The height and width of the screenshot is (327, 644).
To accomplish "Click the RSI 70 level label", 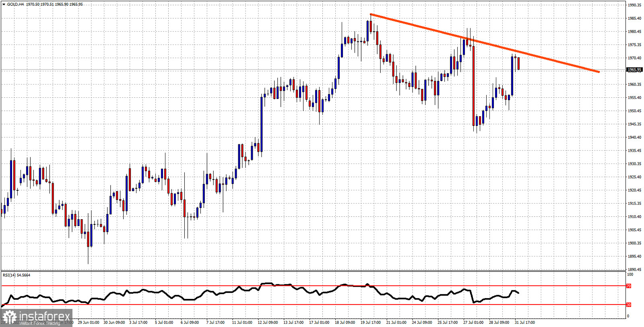I will click(629, 286).
